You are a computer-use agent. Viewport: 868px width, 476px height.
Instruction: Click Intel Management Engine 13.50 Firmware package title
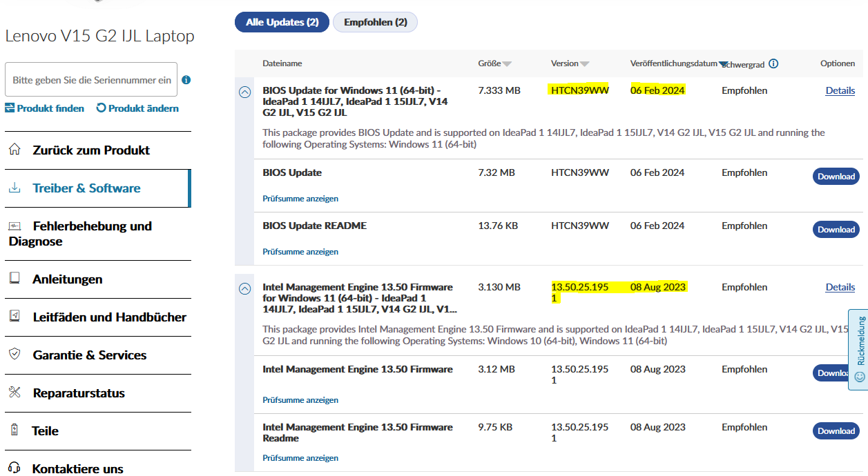tap(360, 298)
